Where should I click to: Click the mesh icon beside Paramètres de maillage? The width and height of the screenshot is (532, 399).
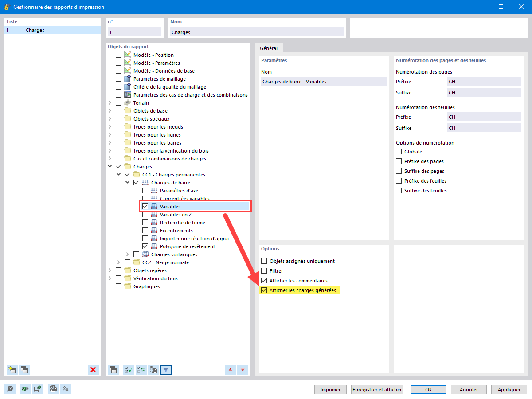point(128,79)
